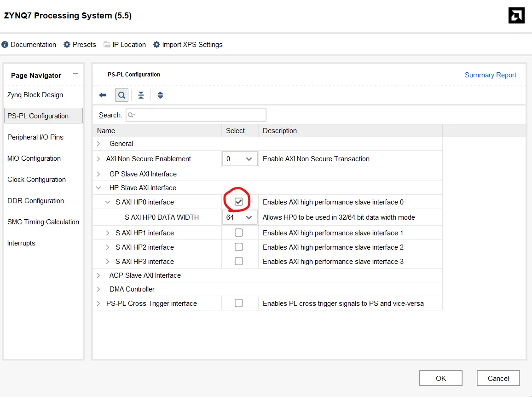Viewport: 532px width, 397px height.
Task: Enable the S AXI HP2 interface checkbox
Action: click(x=239, y=247)
